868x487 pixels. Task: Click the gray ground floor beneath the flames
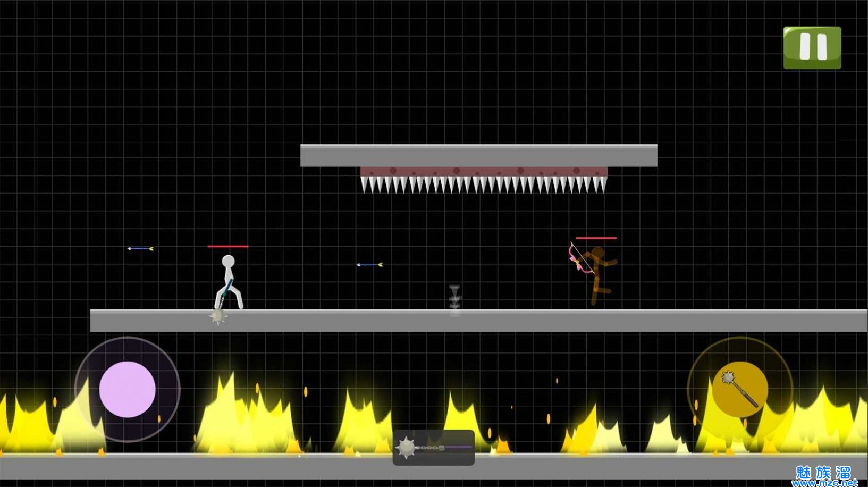click(x=213, y=466)
